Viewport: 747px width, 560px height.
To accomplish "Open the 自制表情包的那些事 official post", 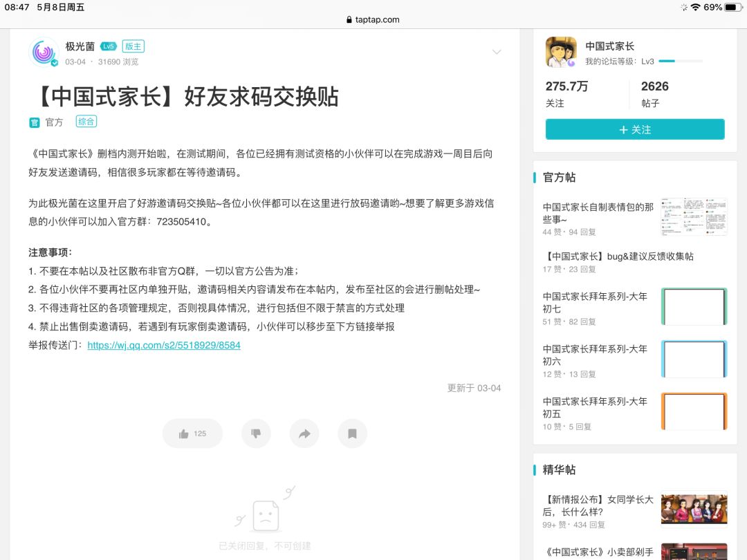I will pos(598,213).
